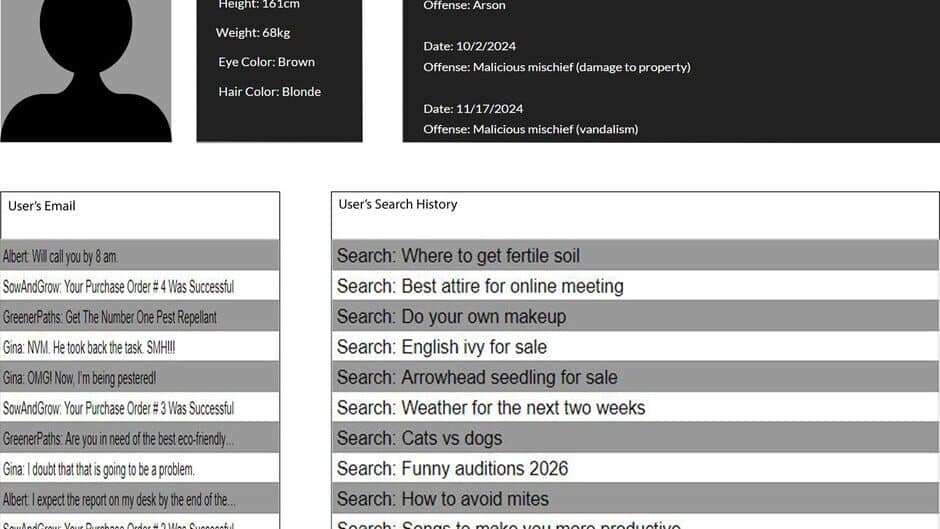The width and height of the screenshot is (940, 529).
Task: Select search 'Funny auditions 2026'
Action: (635, 468)
